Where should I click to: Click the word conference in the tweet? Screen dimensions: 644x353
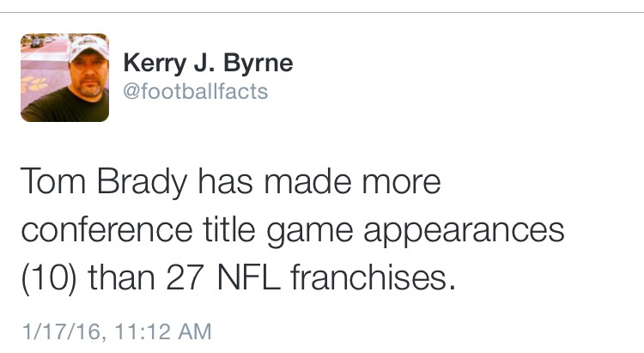click(106, 229)
